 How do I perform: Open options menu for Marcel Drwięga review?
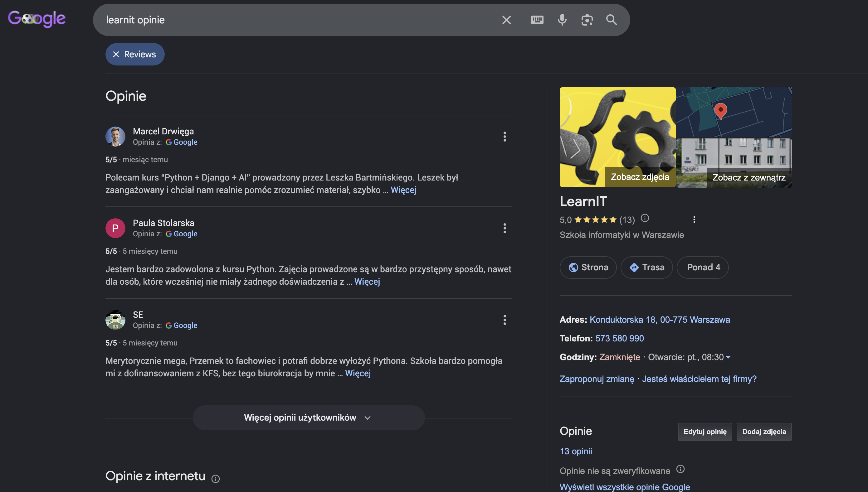click(x=505, y=137)
